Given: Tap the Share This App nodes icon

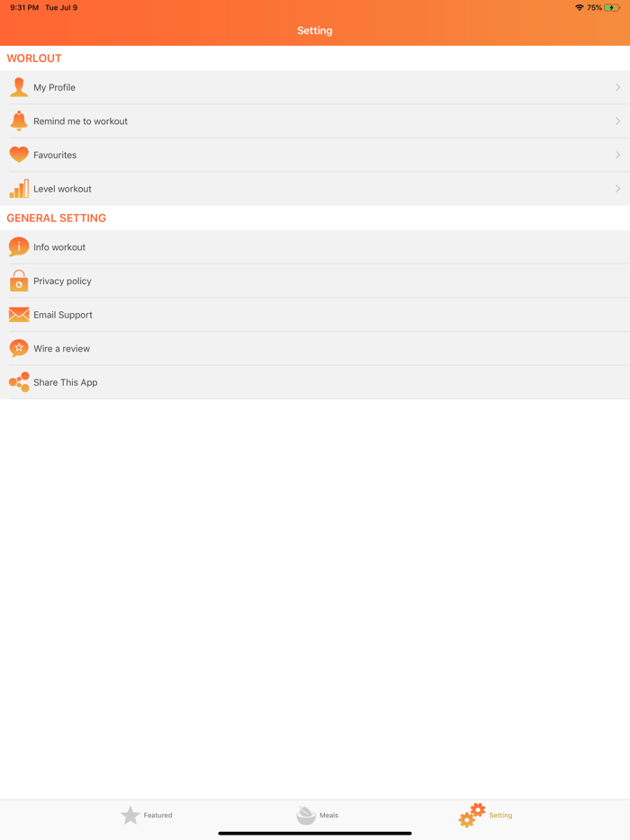Looking at the screenshot, I should click(19, 382).
